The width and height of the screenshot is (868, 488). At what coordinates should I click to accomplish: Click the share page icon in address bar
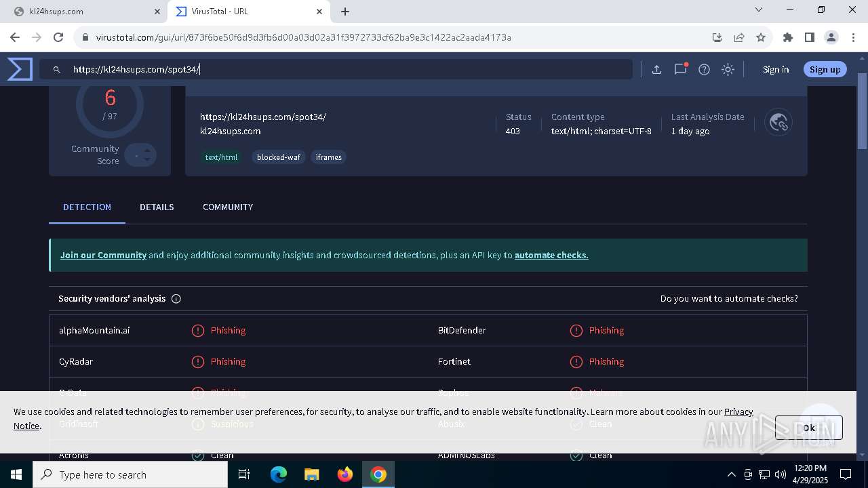point(739,37)
